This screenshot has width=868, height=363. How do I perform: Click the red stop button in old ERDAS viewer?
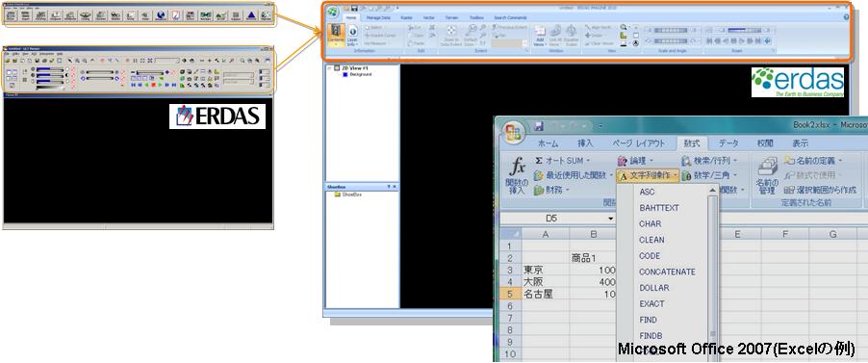[x=153, y=85]
